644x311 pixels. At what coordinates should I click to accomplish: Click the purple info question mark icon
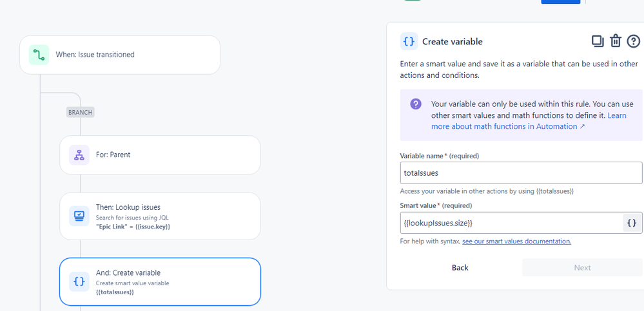[416, 104]
